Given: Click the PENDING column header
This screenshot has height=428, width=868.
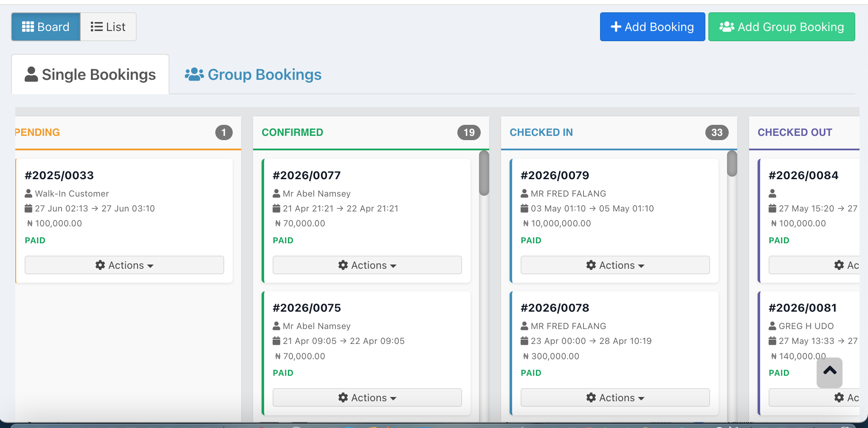Looking at the screenshot, I should coord(37,132).
